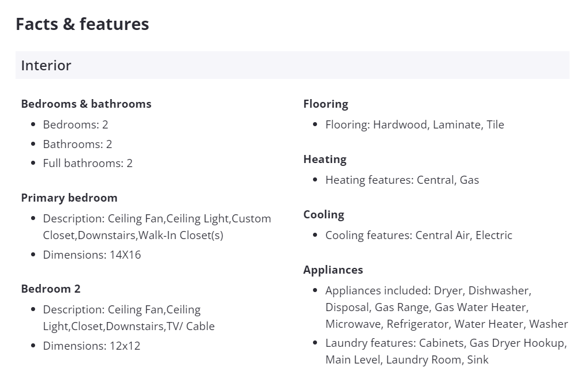Select the Laundry features list item
588x371 pixels.
point(446,351)
